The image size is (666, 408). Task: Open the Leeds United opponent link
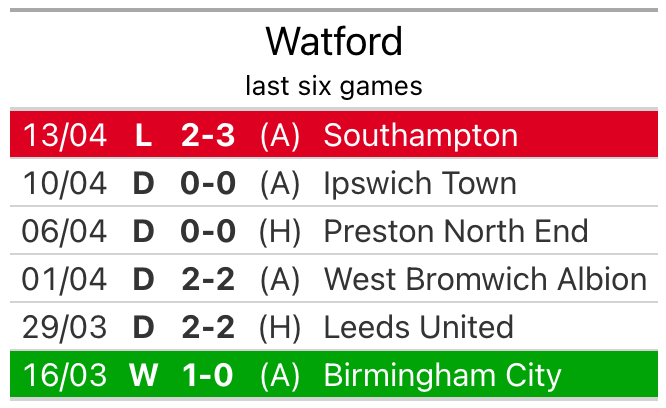418,327
